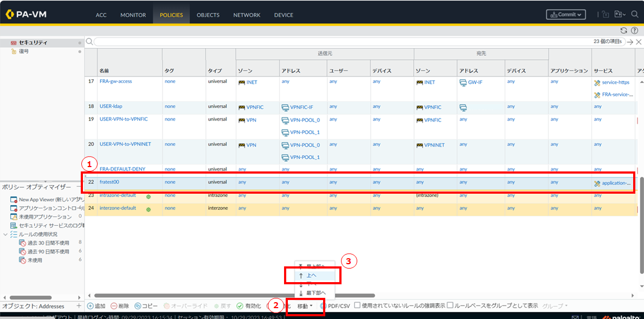Open the Commit dropdown
This screenshot has width=644, height=319.
pos(566,15)
